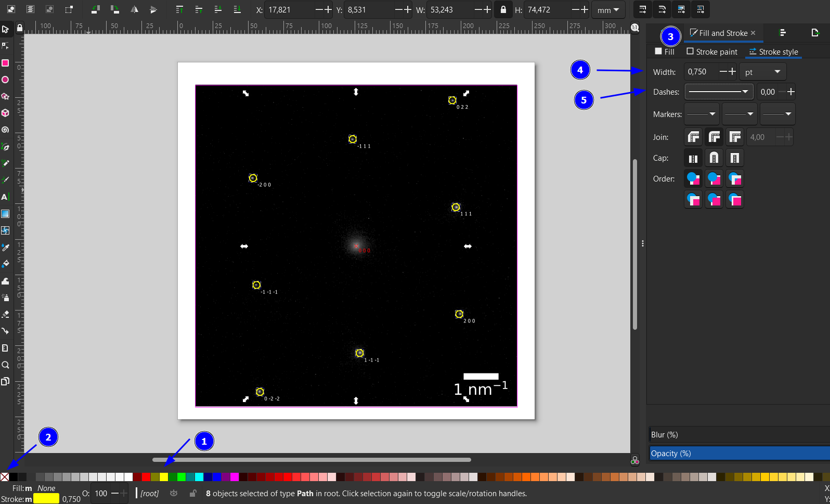
Task: Open the start Markers dropdown
Action: coord(702,114)
